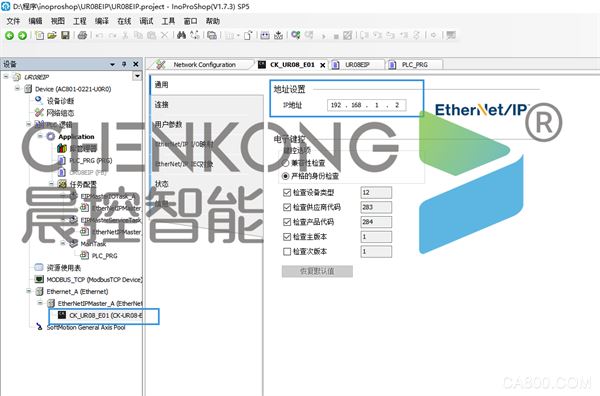The height and width of the screenshot is (396, 600).
Task: Click the green back navigation arrow
Action: tap(9, 36)
